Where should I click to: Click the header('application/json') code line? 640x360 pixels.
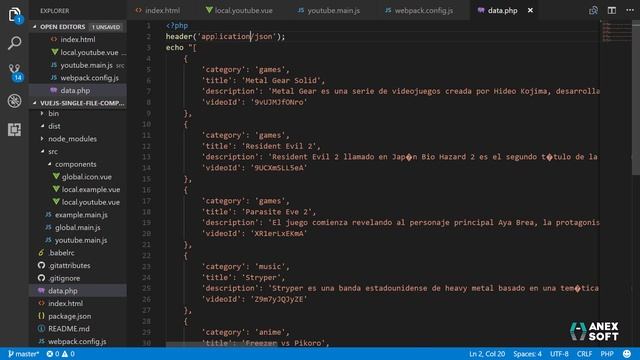[225, 36]
